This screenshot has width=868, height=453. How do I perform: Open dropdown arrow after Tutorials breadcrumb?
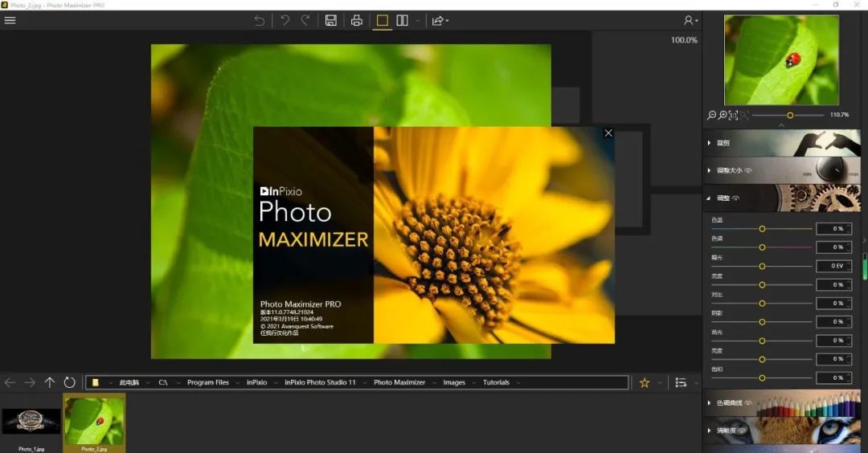tap(518, 383)
